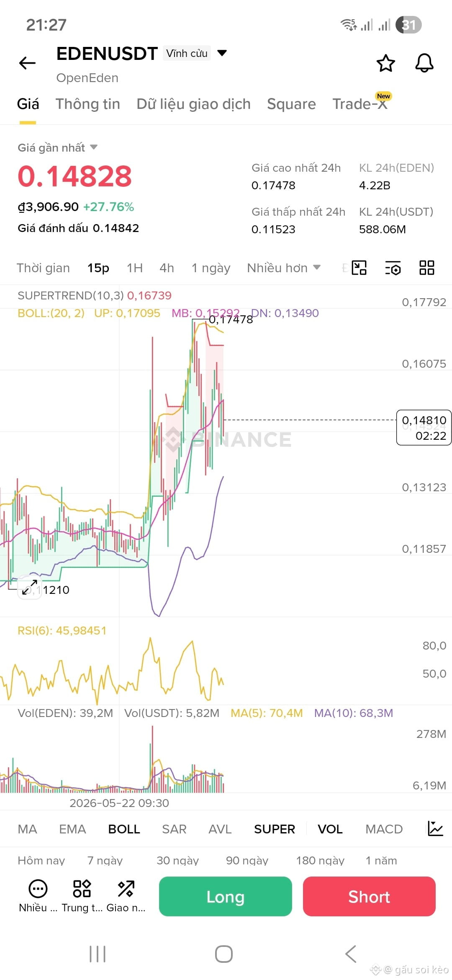
Task: Toggle the SAR indicator
Action: 174,829
